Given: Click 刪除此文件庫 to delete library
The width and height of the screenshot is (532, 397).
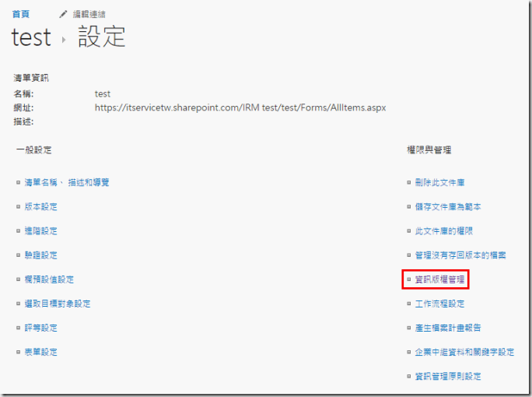Looking at the screenshot, I should tap(439, 182).
